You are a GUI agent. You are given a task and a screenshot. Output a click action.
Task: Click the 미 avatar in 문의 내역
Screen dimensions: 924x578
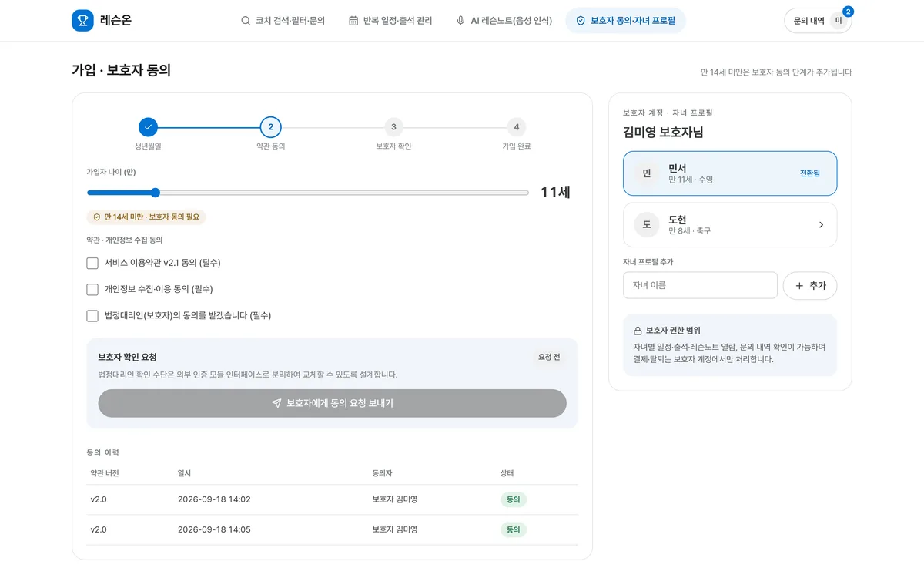tap(839, 21)
